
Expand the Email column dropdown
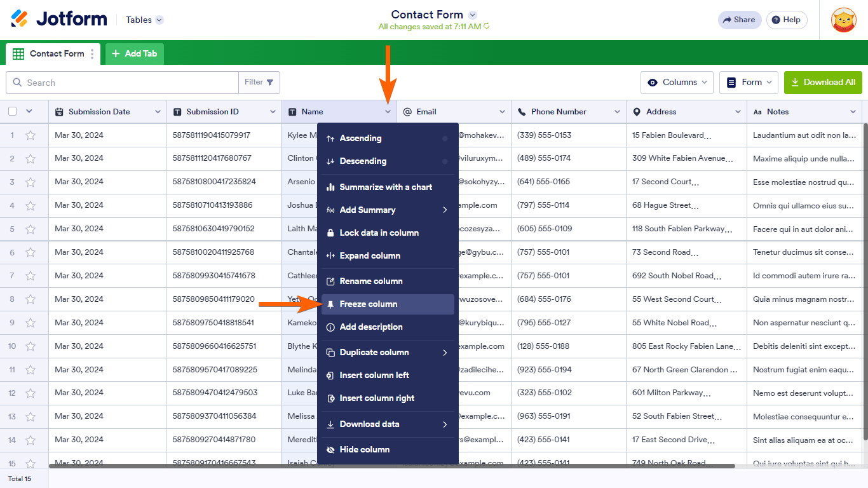point(502,111)
